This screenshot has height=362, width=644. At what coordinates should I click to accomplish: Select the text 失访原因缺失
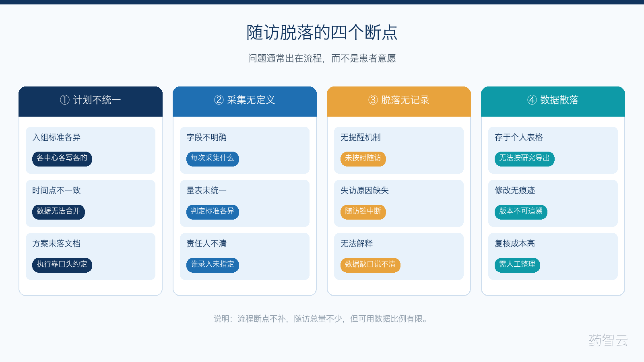pos(365,190)
